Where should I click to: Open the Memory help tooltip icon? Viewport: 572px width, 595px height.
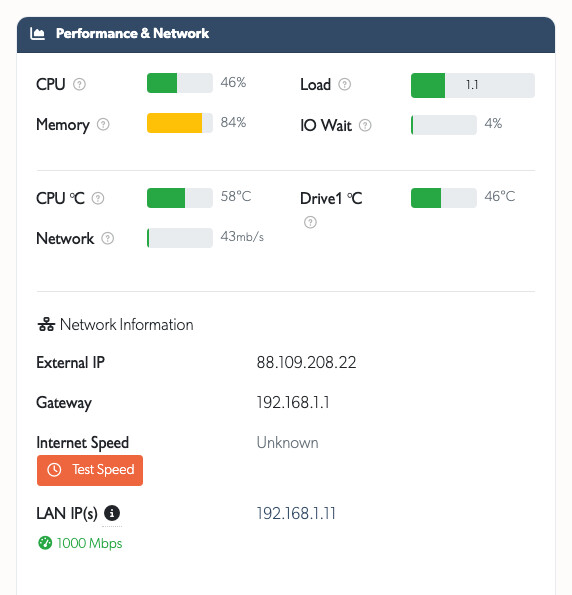tap(103, 124)
